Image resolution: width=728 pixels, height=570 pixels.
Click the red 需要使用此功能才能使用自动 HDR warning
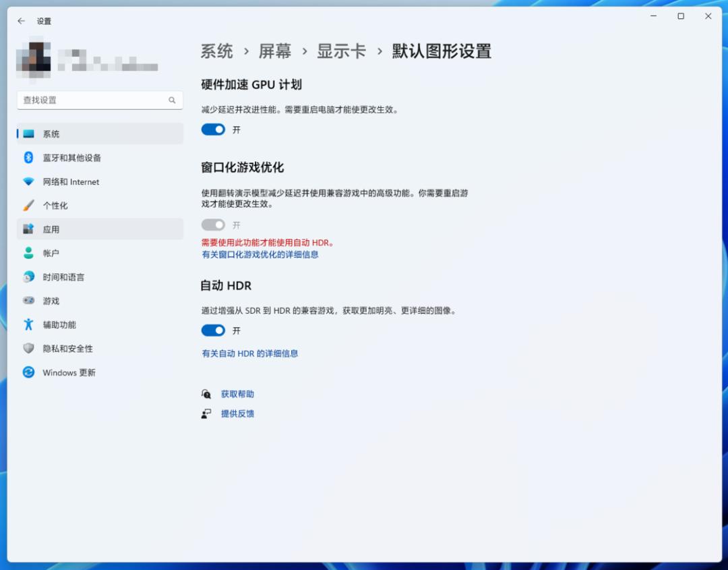click(268, 242)
